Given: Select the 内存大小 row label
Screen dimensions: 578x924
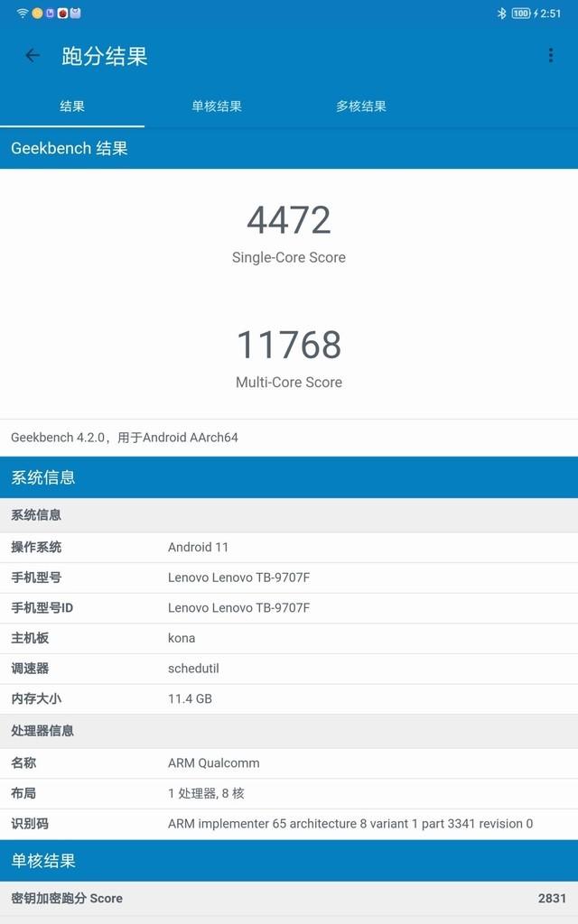Looking at the screenshot, I should (x=36, y=699).
